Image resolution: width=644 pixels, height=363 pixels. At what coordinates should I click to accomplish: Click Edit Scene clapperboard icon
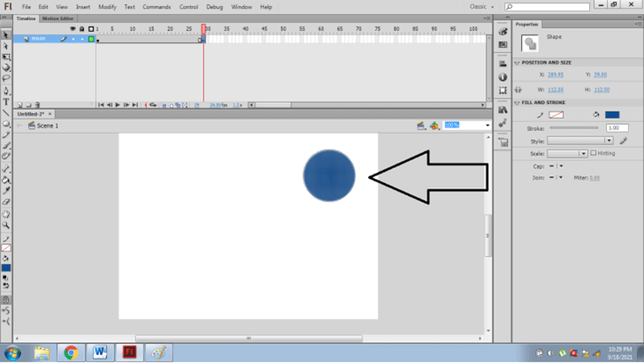click(x=420, y=126)
